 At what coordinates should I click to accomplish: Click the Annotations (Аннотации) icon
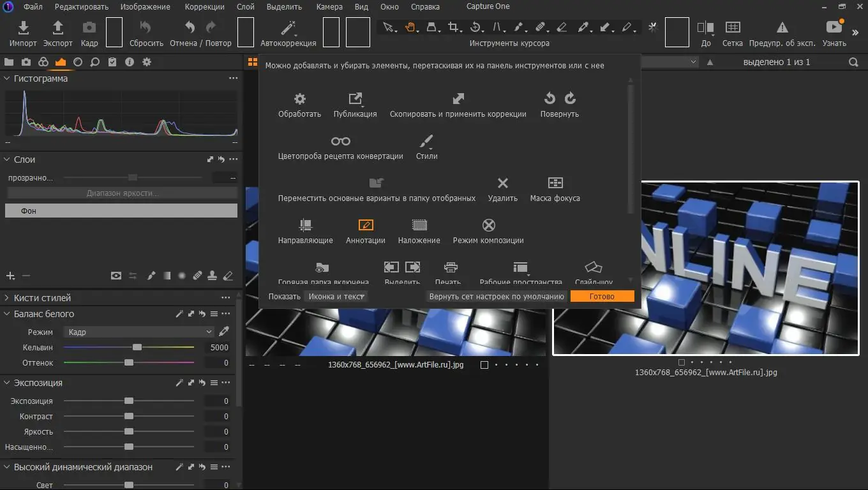coord(366,225)
